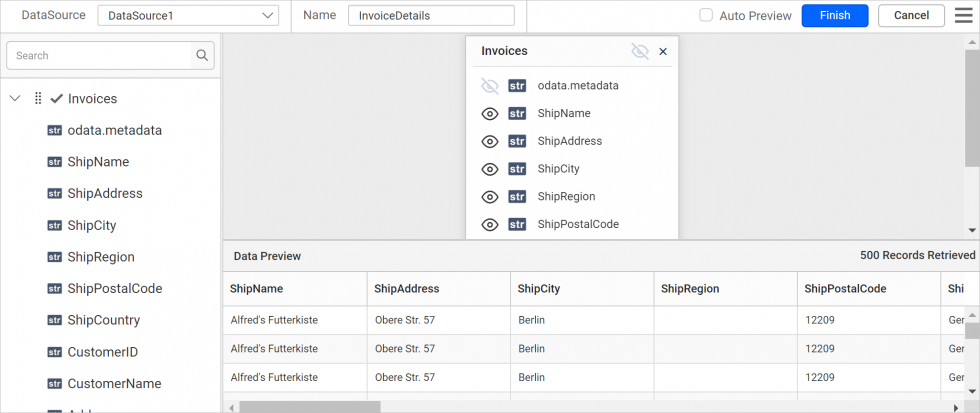Click str icon of ShipCity in tree

pyautogui.click(x=55, y=226)
